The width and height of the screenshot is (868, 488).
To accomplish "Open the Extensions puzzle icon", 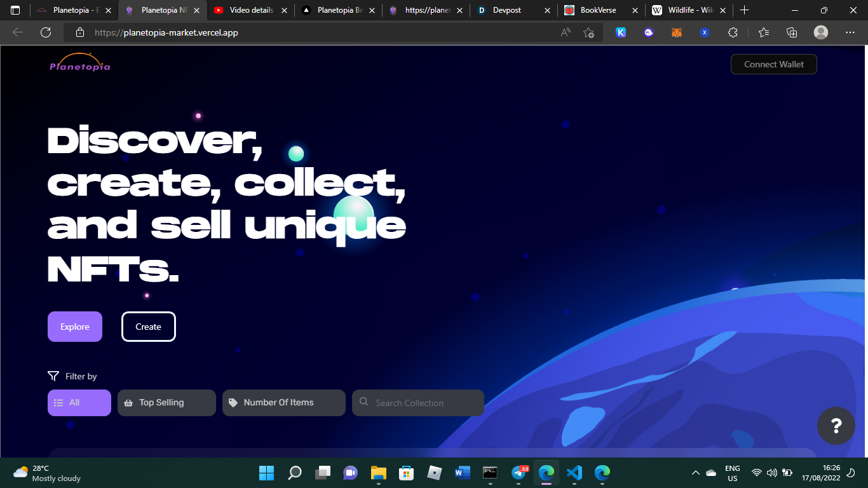I will tap(733, 32).
